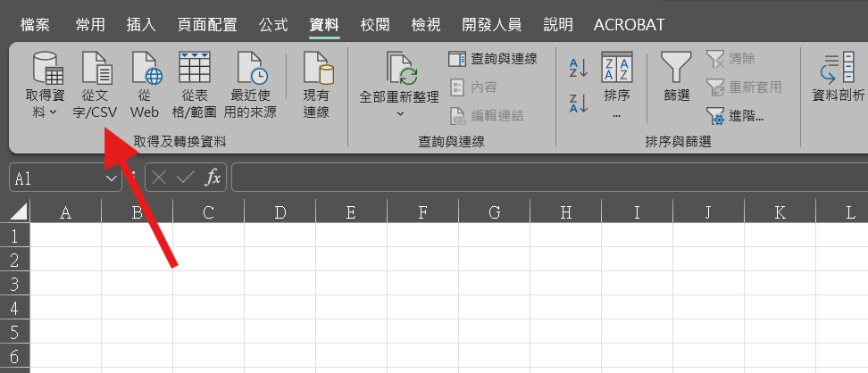
Task: Click the insert function fx button
Action: 213,178
